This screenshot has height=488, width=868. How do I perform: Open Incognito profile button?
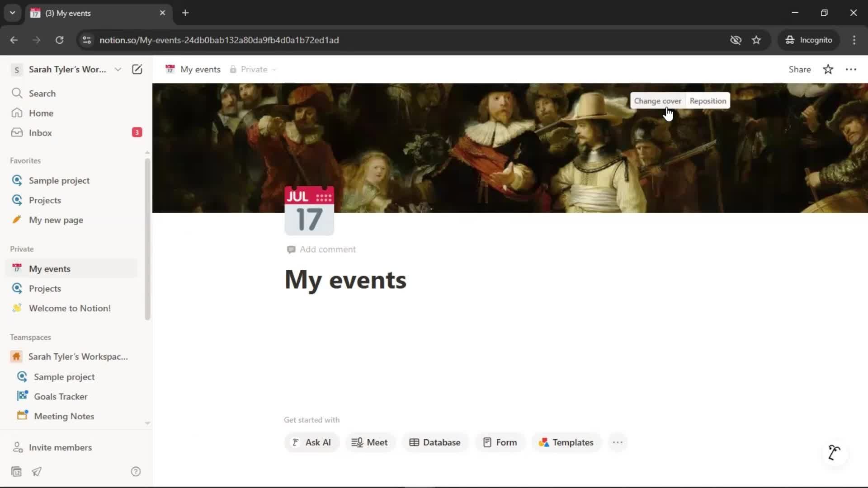(x=809, y=40)
